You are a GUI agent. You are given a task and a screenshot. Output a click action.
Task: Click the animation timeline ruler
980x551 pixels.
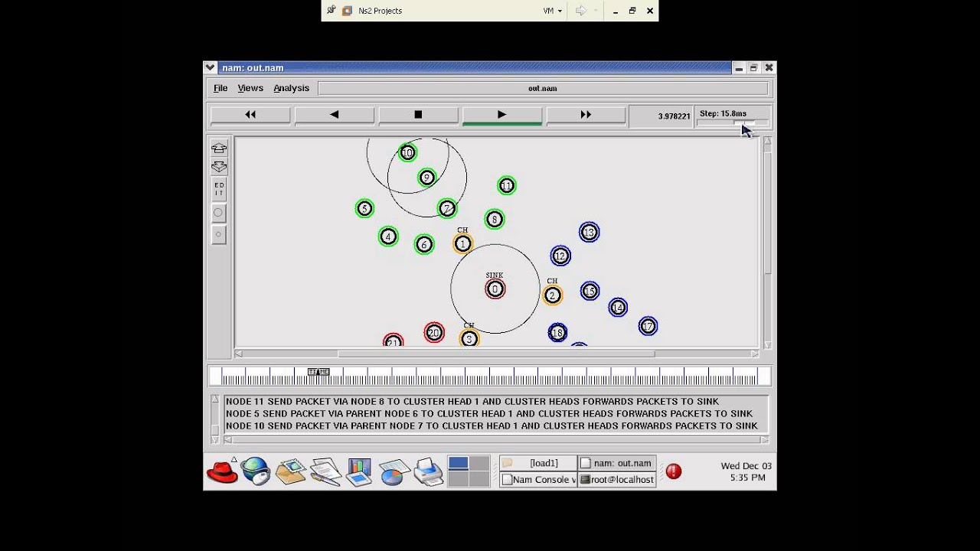(x=490, y=376)
